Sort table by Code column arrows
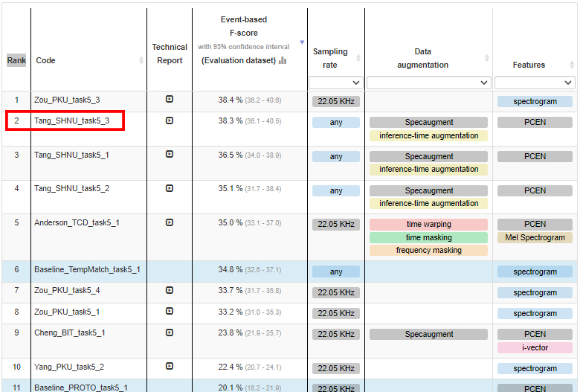580x392 pixels. pos(141,60)
